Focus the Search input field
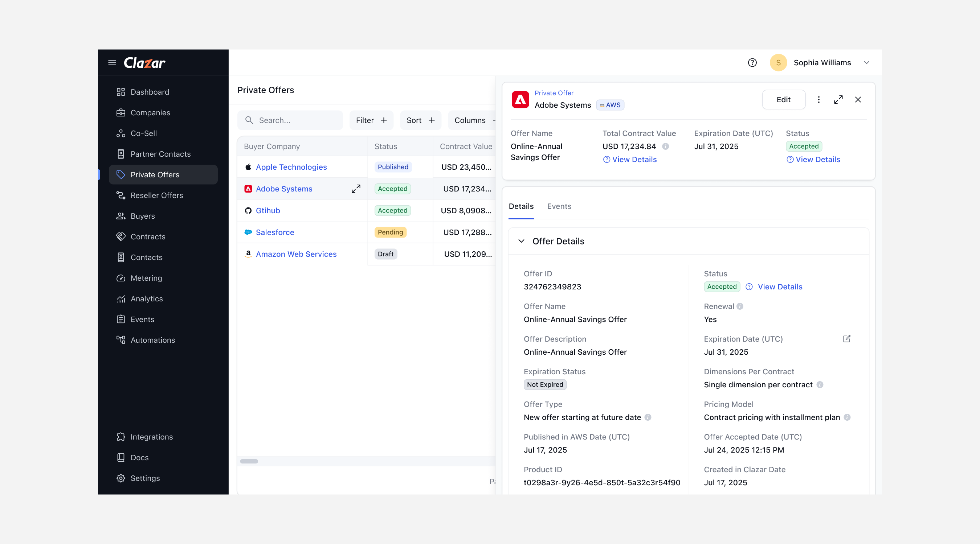 (290, 120)
